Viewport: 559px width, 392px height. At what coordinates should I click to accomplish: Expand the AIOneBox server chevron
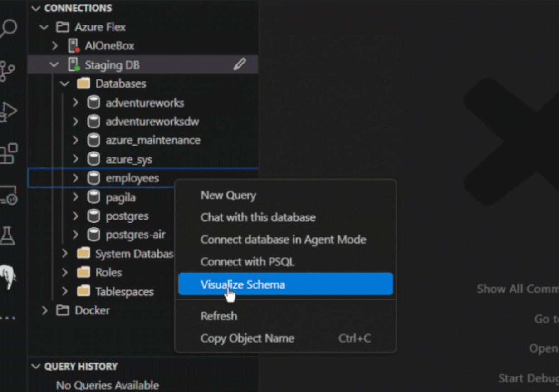[x=54, y=46]
